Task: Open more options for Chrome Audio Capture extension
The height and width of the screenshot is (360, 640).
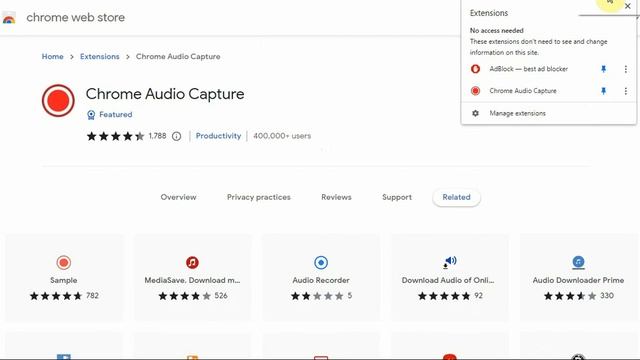Action: 625,91
